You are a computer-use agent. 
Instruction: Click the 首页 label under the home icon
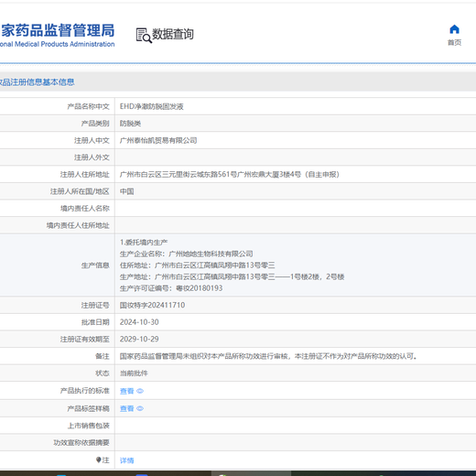(454, 42)
